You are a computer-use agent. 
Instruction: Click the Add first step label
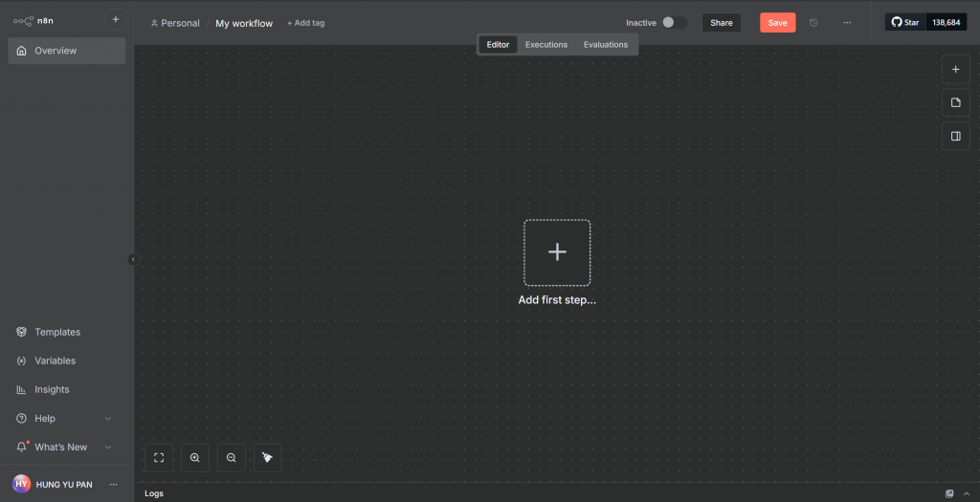557,299
